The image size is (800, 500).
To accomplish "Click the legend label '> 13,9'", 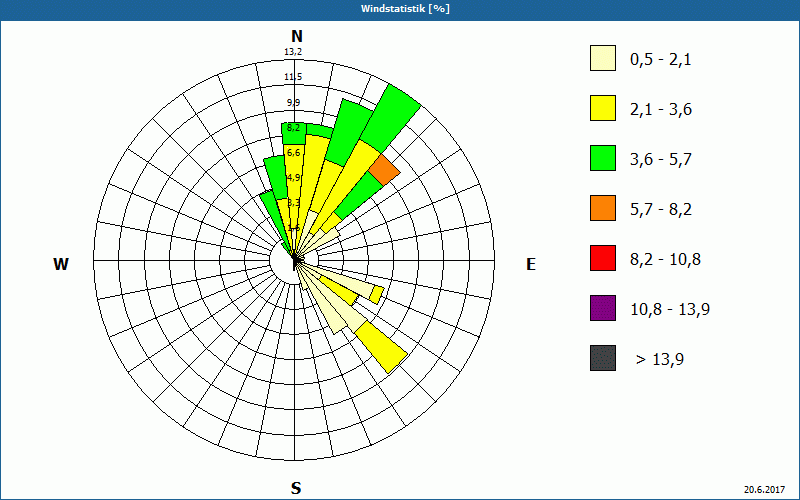I will click(x=660, y=360).
